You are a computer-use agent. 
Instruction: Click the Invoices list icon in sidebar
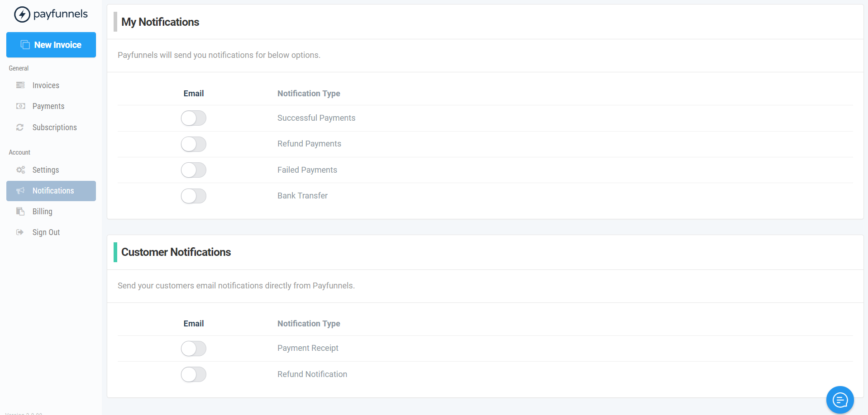[20, 85]
